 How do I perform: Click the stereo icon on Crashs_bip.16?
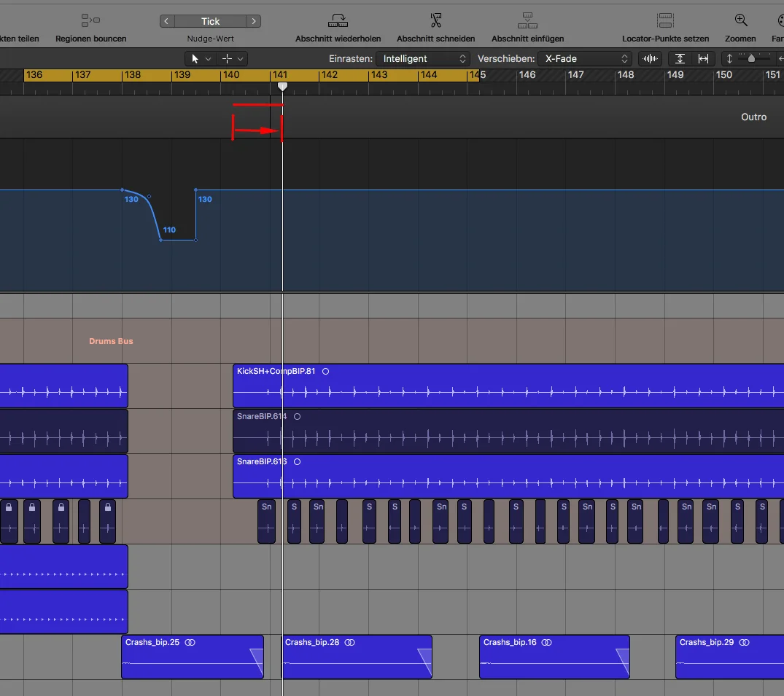point(547,643)
